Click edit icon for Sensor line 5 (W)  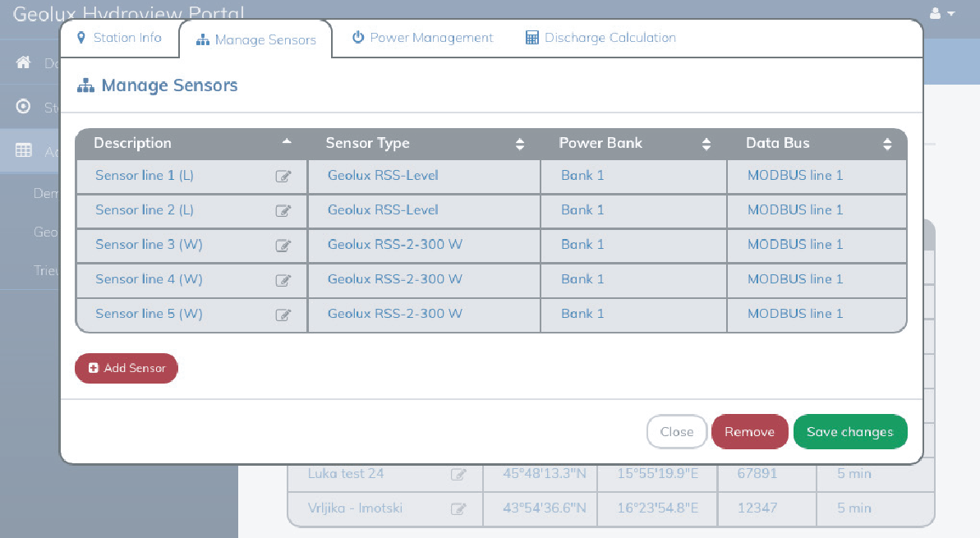click(x=283, y=314)
